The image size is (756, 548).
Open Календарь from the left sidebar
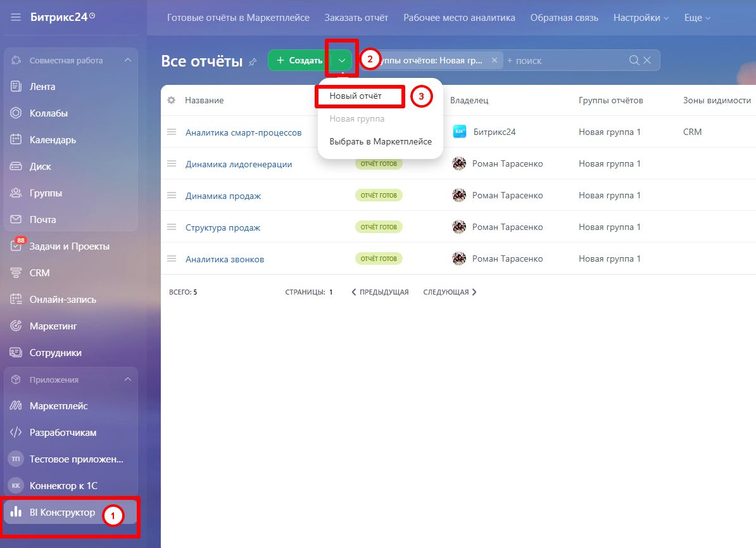(x=53, y=140)
